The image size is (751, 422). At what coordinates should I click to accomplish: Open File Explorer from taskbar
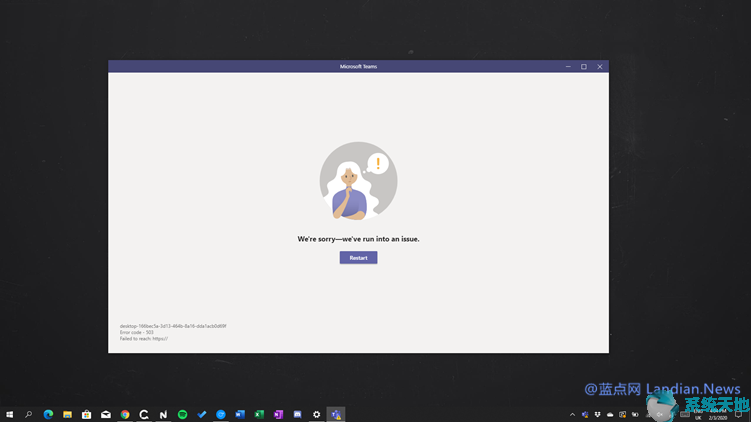[x=67, y=414]
